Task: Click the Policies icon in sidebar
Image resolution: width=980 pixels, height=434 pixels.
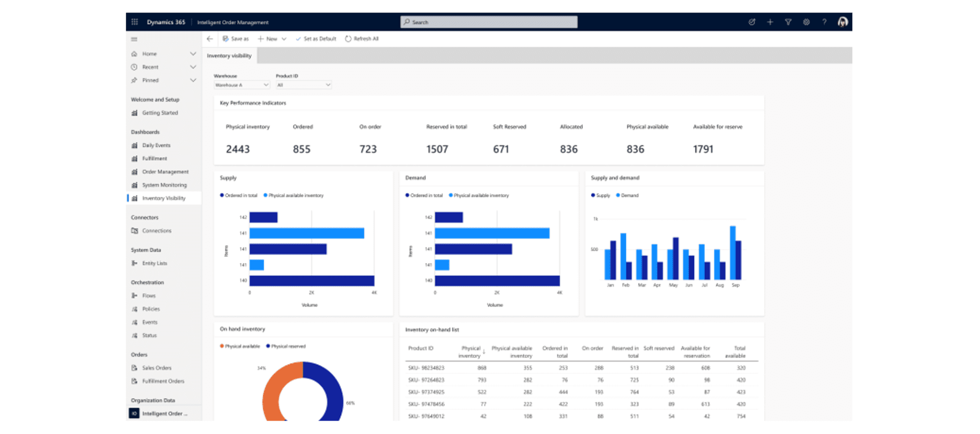Action: (x=134, y=309)
